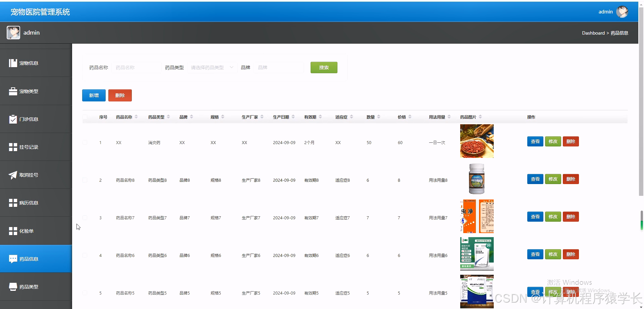Check the checkbox for 药品名称8 row
Image resolution: width=644 pixels, height=309 pixels.
pyautogui.click(x=85, y=180)
